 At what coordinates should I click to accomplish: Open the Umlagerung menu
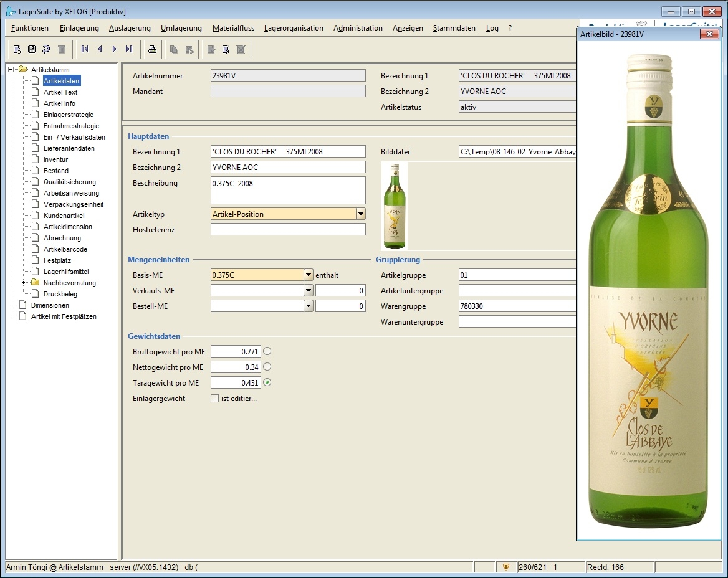coord(181,28)
